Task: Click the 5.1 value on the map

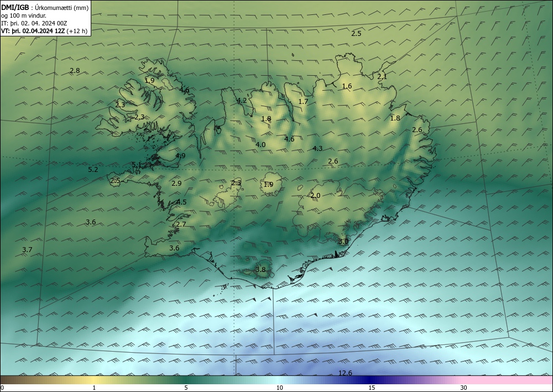Action: (x=137, y=165)
